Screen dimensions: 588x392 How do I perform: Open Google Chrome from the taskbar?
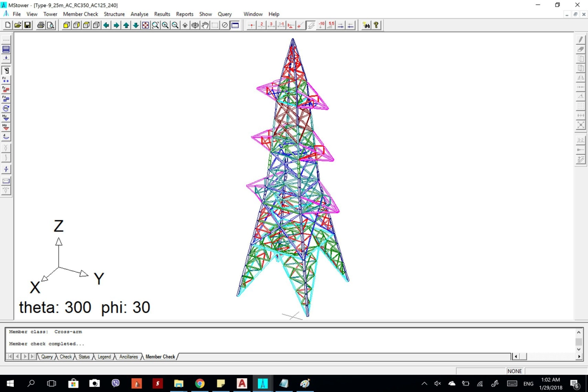(x=200, y=383)
